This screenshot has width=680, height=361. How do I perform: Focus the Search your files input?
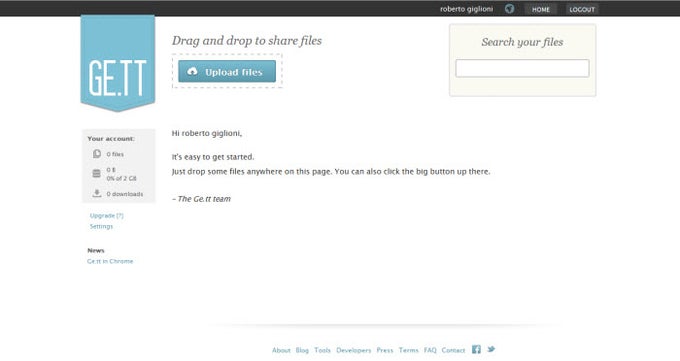522,69
